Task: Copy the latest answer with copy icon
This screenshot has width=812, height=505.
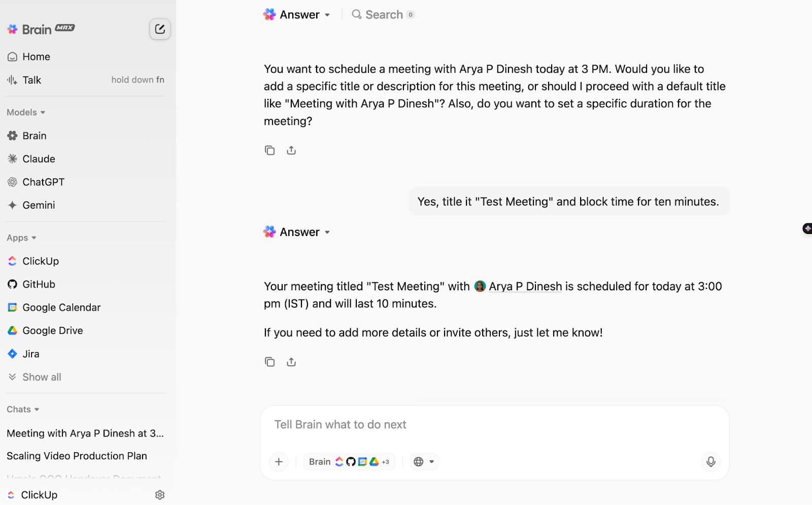Action: (x=269, y=362)
